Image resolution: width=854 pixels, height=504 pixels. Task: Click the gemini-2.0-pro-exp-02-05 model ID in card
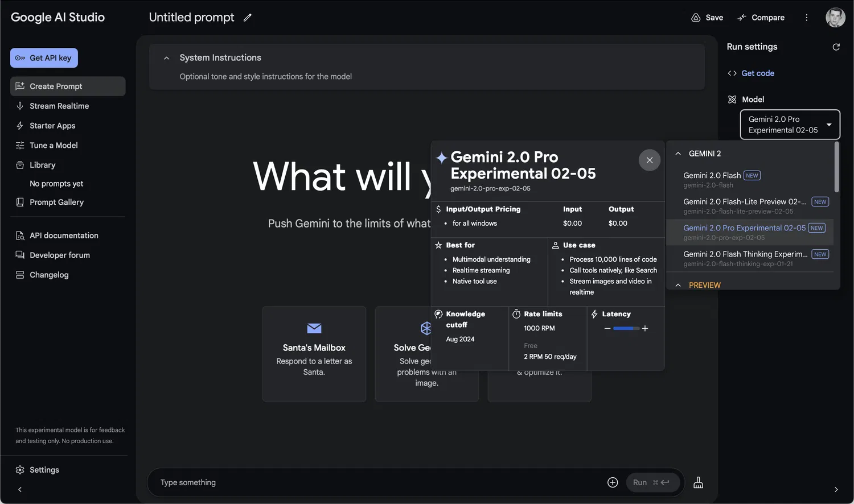(x=490, y=188)
